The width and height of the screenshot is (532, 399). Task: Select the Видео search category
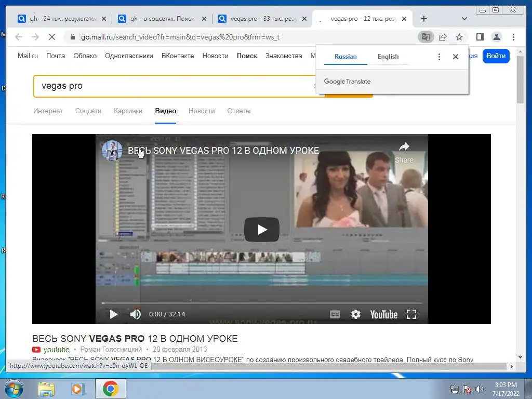(166, 111)
